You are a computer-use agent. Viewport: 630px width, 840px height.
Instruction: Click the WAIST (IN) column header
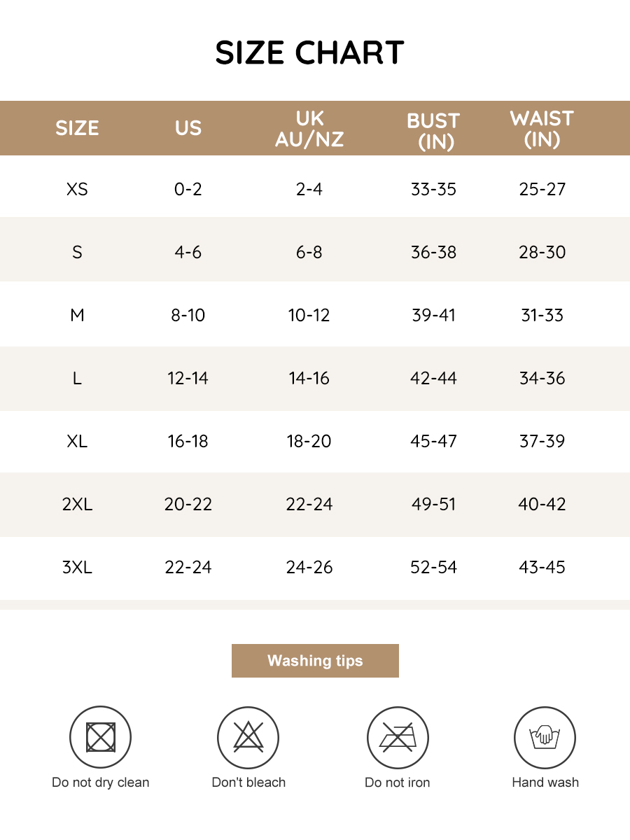tap(542, 128)
